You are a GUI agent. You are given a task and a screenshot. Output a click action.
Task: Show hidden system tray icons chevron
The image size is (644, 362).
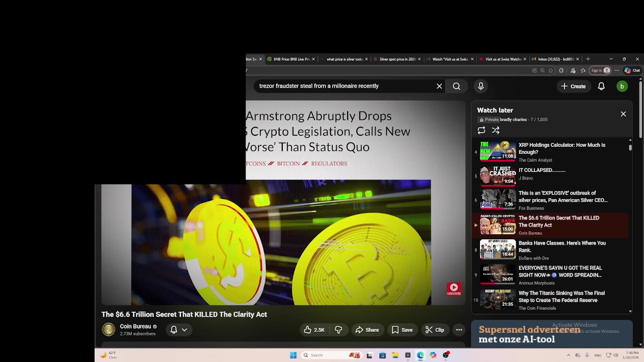(x=569, y=355)
